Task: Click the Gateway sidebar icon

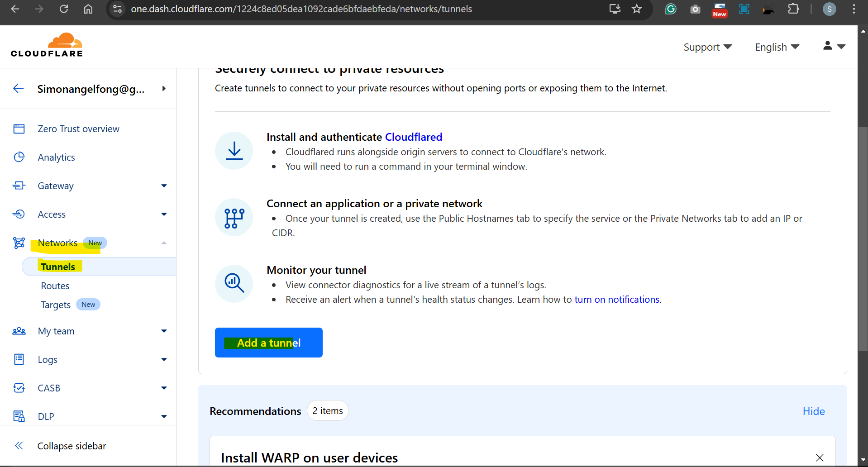Action: click(19, 186)
